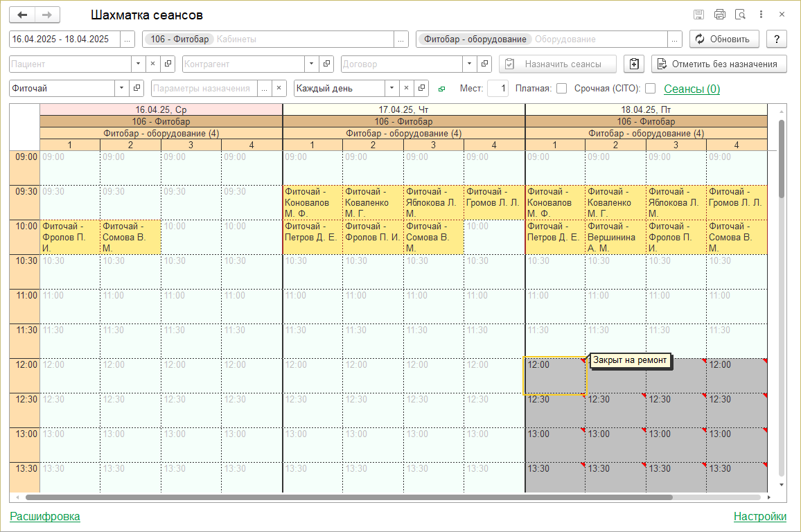Viewport: 801px width, 532px height.
Task: Select 17.04 09:30 Коновалов М. Ф. session
Action: click(x=313, y=202)
